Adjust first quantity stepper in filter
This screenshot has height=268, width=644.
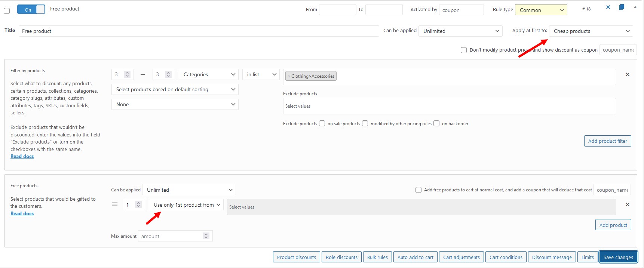127,74
